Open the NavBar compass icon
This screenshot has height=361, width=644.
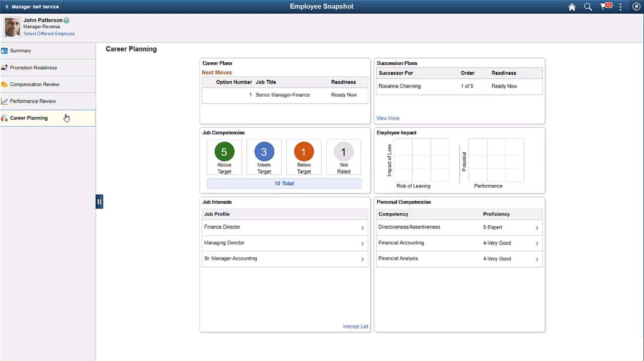pyautogui.click(x=636, y=7)
